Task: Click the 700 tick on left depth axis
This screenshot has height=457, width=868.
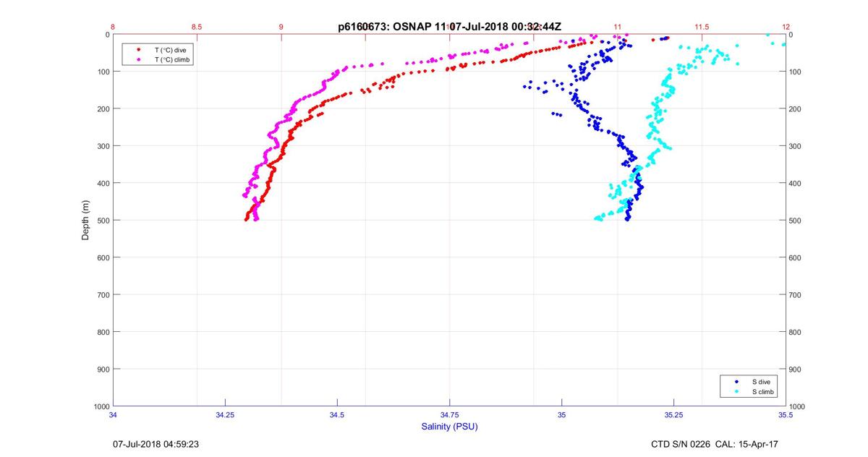Action: pos(103,295)
